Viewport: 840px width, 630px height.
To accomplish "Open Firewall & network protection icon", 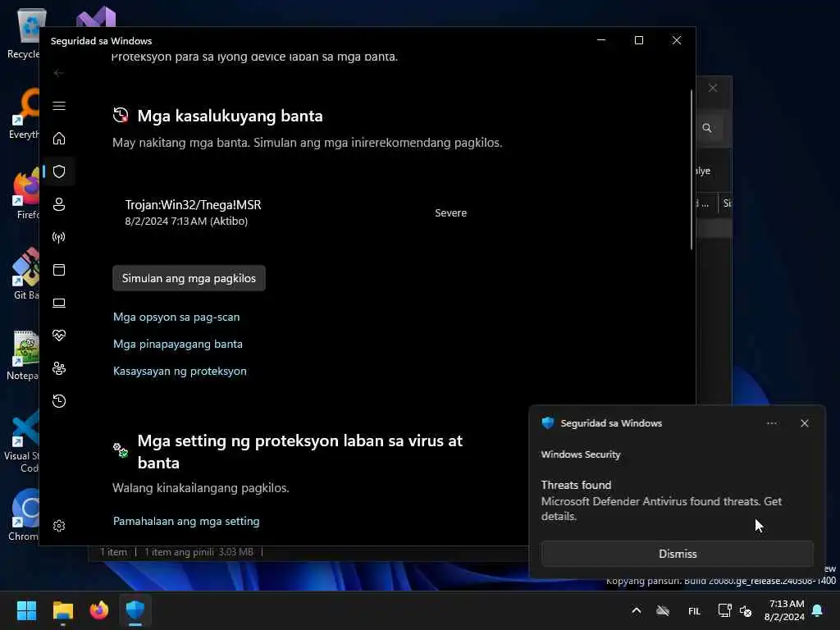I will point(59,237).
